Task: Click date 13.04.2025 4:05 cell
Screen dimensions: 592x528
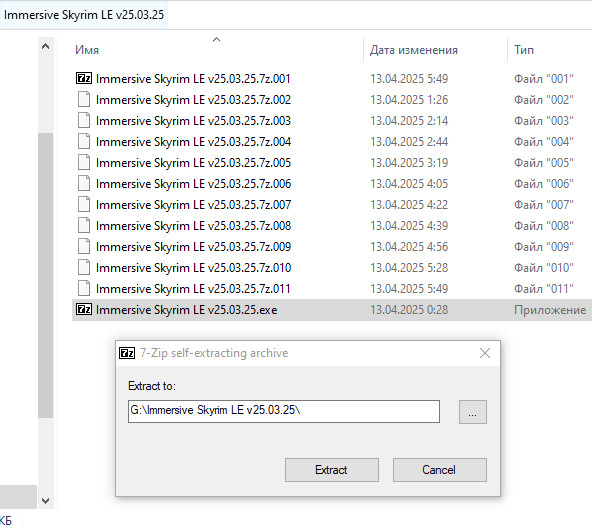Action: pyautogui.click(x=409, y=184)
